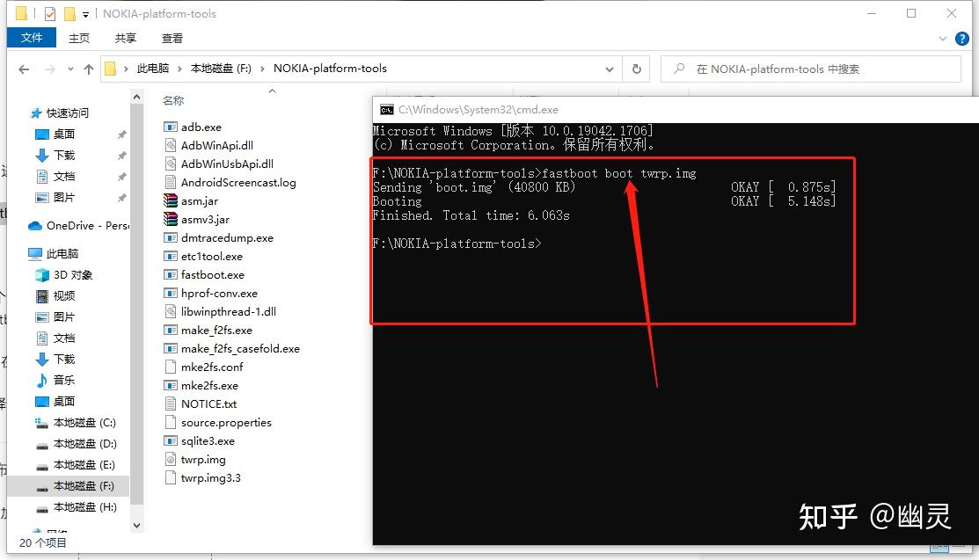Switch to the 主页 ribbon tab
Image resolution: width=979 pixels, height=560 pixels.
tap(78, 38)
